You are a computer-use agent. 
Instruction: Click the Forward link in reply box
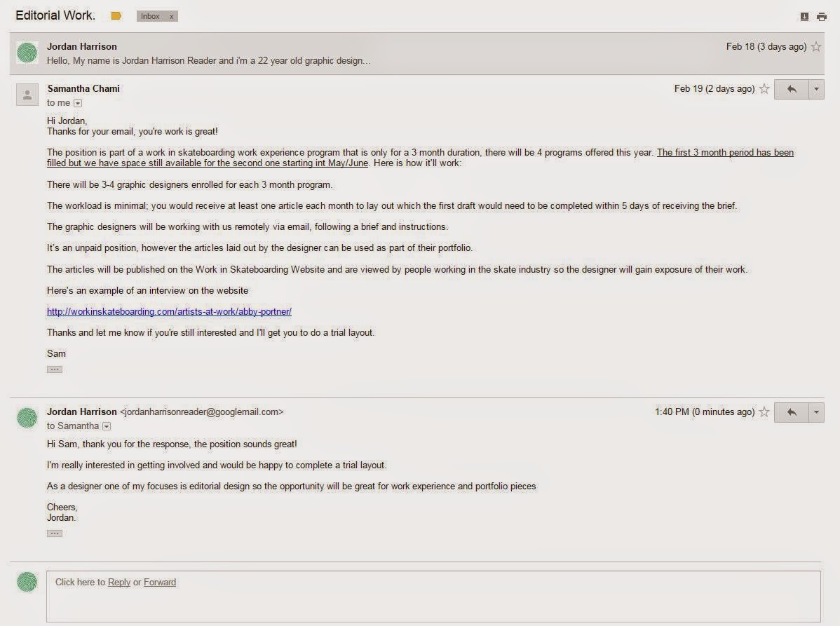[x=160, y=582]
